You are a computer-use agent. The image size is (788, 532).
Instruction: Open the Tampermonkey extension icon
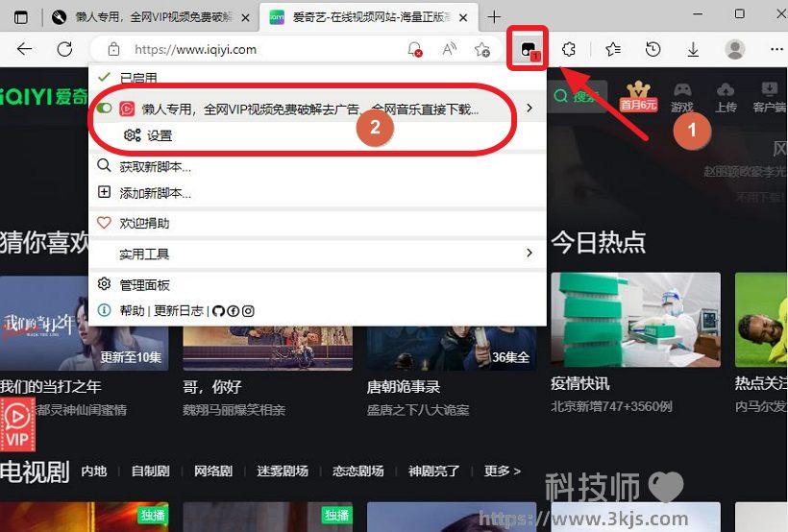pos(528,50)
